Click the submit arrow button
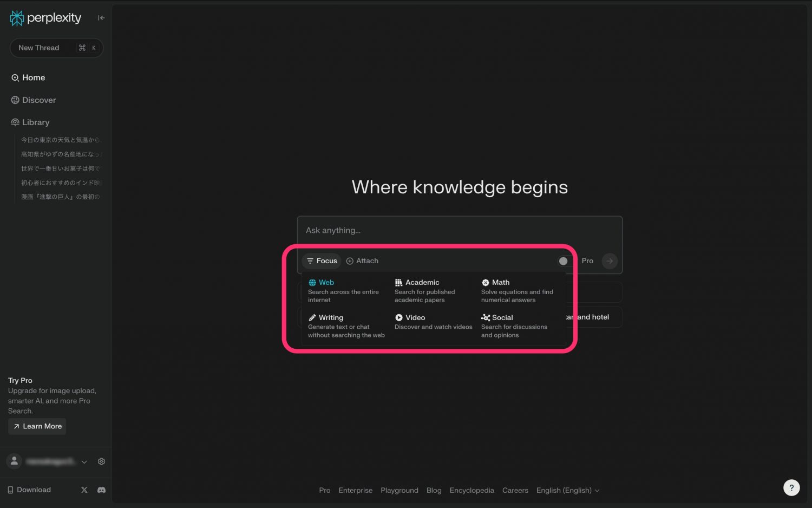 (x=610, y=261)
